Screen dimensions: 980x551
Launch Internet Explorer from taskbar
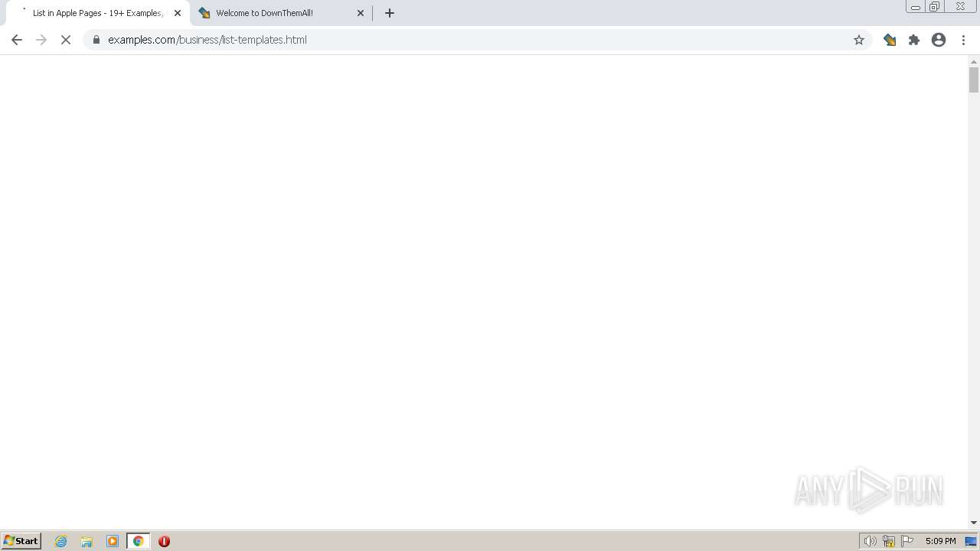(x=61, y=541)
